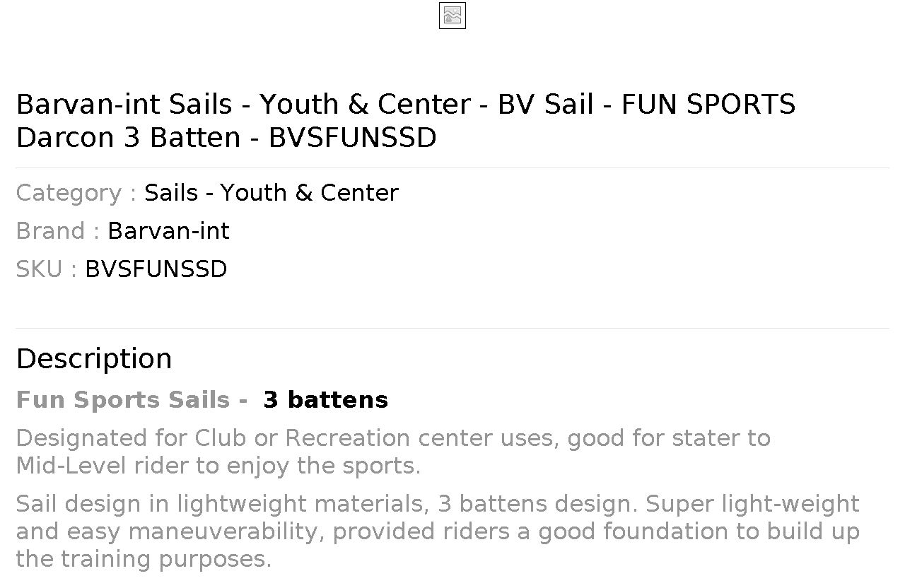Open the Sails - Youth & Center category link
The image size is (905, 588).
point(271,193)
